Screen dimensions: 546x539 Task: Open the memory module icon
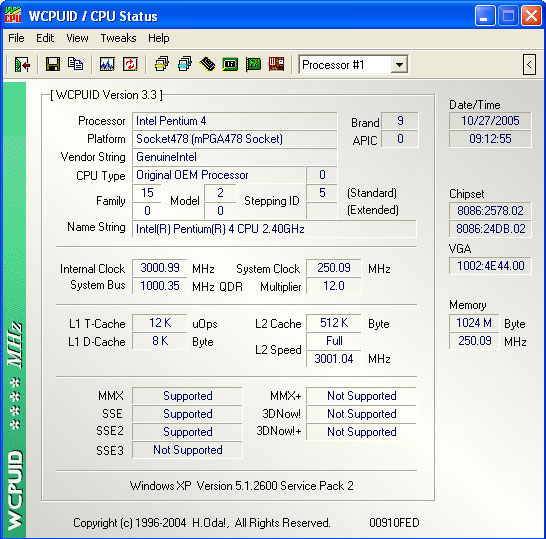point(207,64)
